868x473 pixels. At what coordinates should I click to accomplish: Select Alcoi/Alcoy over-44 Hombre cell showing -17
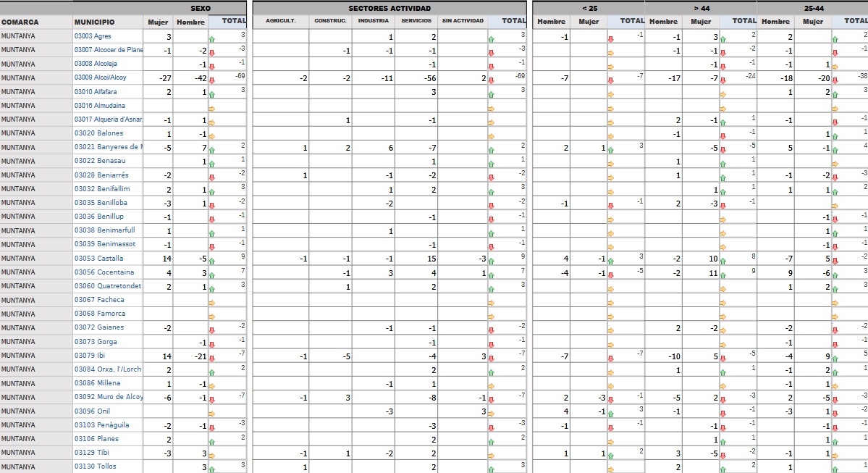click(664, 78)
